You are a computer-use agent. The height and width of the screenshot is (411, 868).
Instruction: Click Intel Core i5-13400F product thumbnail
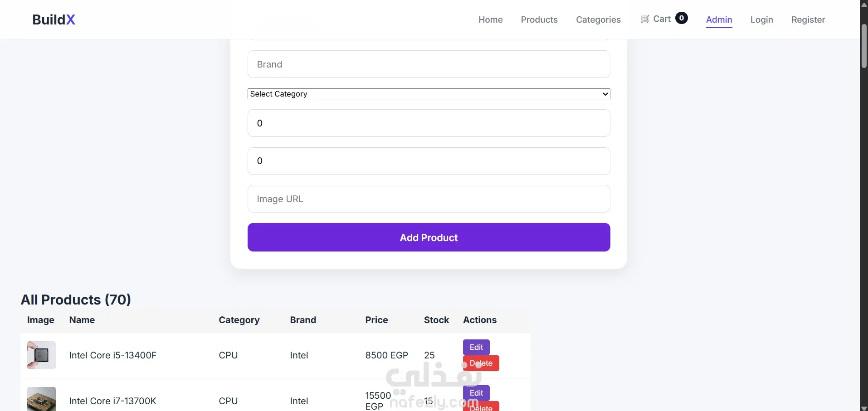pos(41,355)
